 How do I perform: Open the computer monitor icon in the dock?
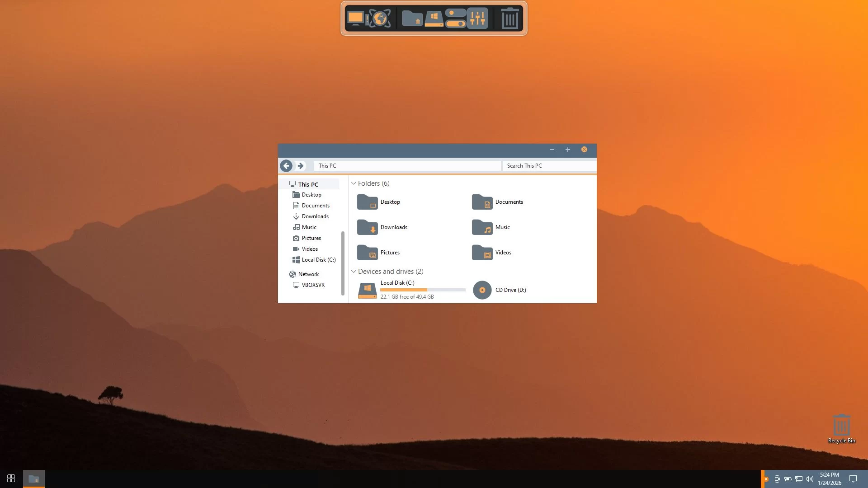click(356, 19)
